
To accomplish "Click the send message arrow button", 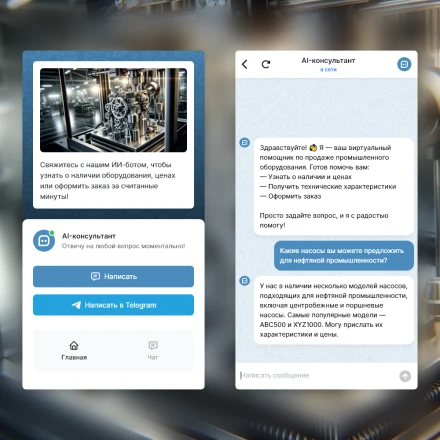I will click(x=405, y=376).
